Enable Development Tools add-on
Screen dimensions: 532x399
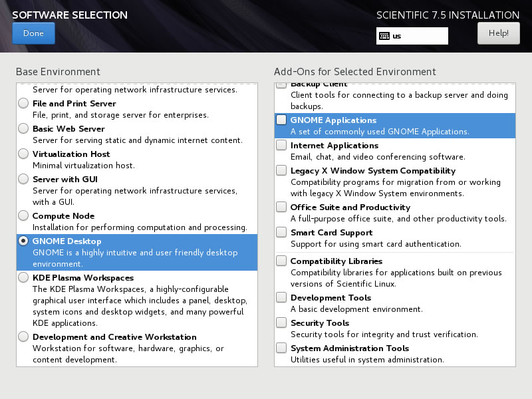tap(281, 297)
